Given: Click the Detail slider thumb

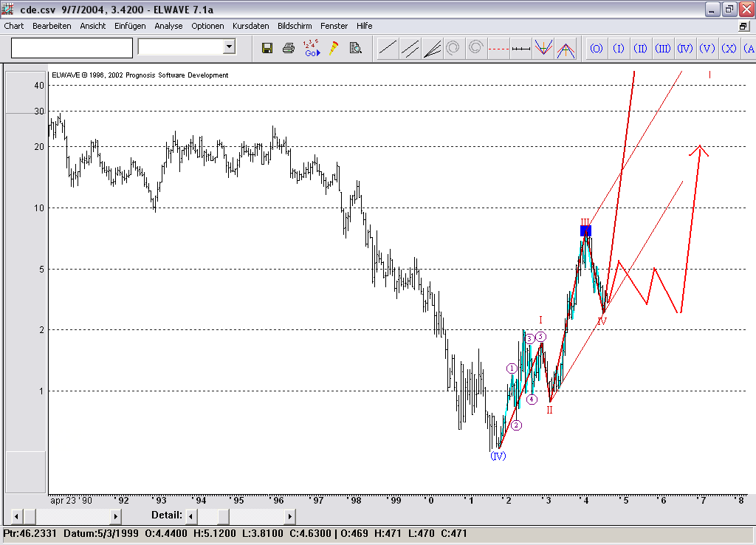Looking at the screenshot, I should pyautogui.click(x=223, y=516).
